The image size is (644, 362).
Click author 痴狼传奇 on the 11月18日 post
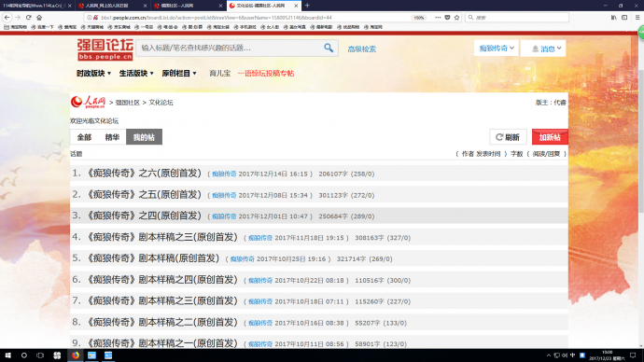coord(260,238)
